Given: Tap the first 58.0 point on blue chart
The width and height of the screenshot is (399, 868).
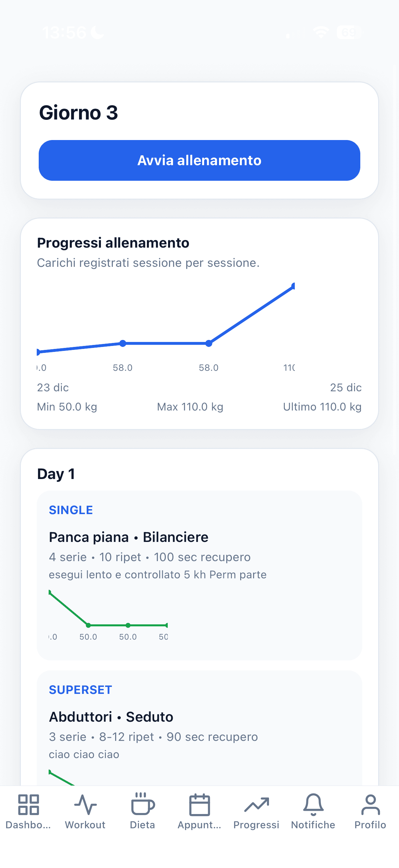Looking at the screenshot, I should click(x=123, y=343).
